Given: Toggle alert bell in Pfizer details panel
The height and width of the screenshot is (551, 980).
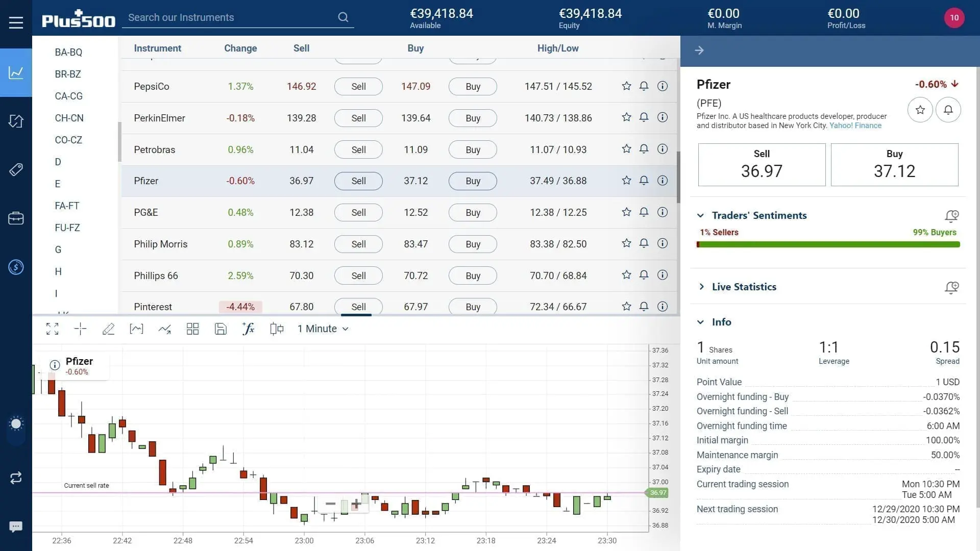Looking at the screenshot, I should pyautogui.click(x=948, y=110).
